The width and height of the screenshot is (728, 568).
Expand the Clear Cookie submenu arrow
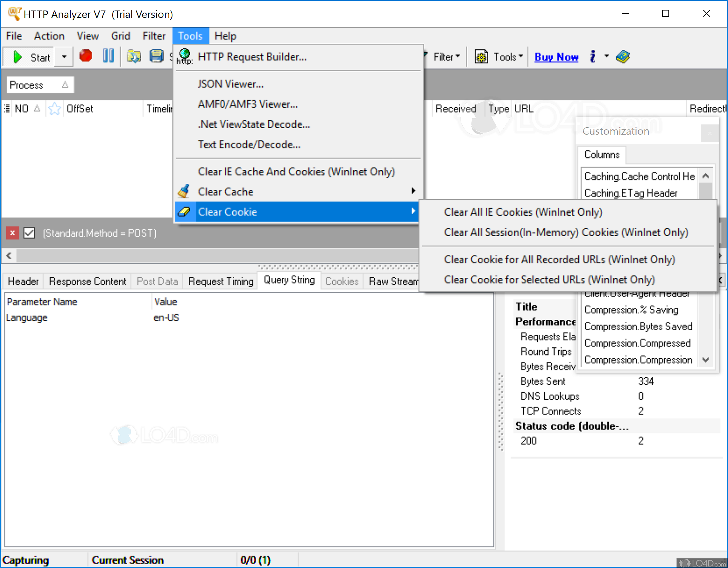416,211
